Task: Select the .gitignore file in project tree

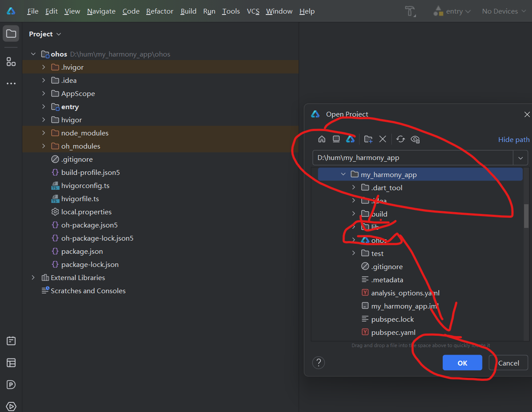Action: [77, 159]
